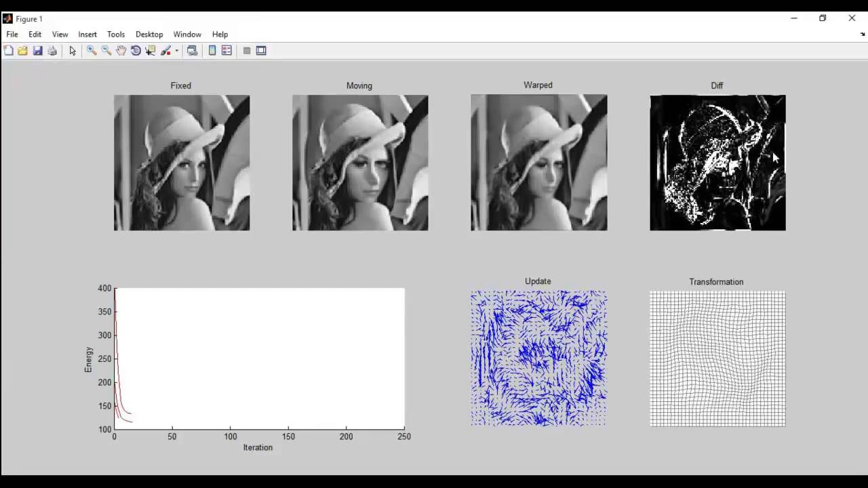Click the 'Moving' plot title

[x=359, y=86]
